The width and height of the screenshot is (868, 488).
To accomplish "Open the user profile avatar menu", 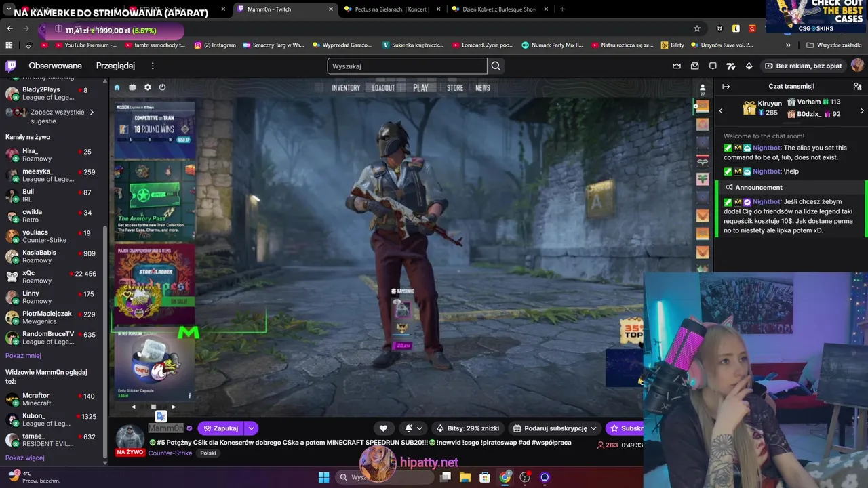I will coord(857,66).
